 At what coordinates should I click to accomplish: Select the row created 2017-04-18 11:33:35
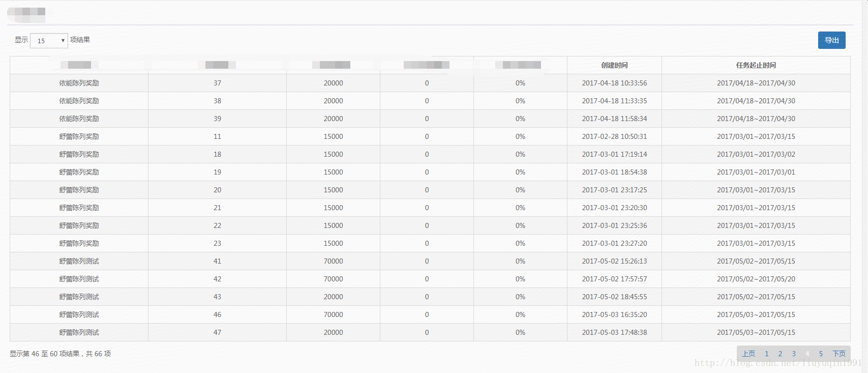click(430, 101)
